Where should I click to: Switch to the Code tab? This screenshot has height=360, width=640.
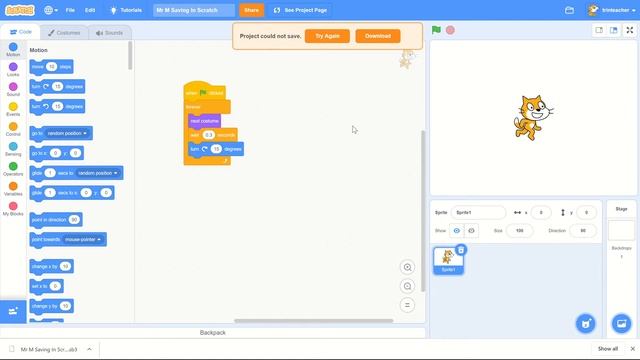pos(20,32)
